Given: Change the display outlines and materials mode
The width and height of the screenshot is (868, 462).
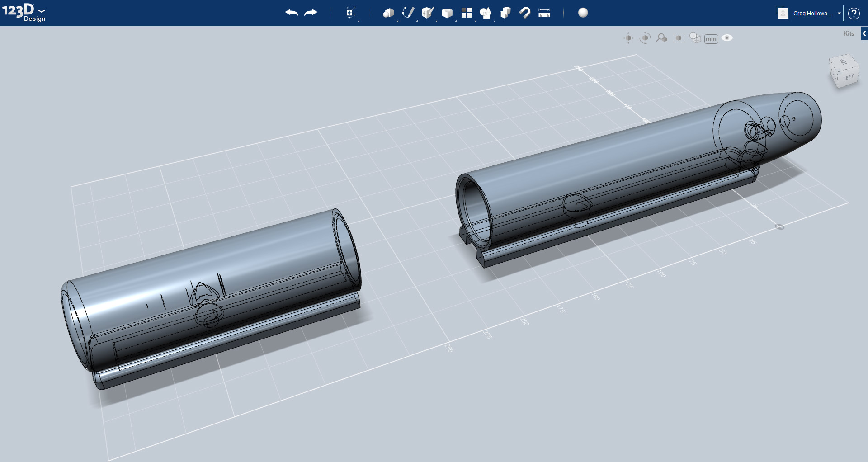Looking at the screenshot, I should [695, 38].
